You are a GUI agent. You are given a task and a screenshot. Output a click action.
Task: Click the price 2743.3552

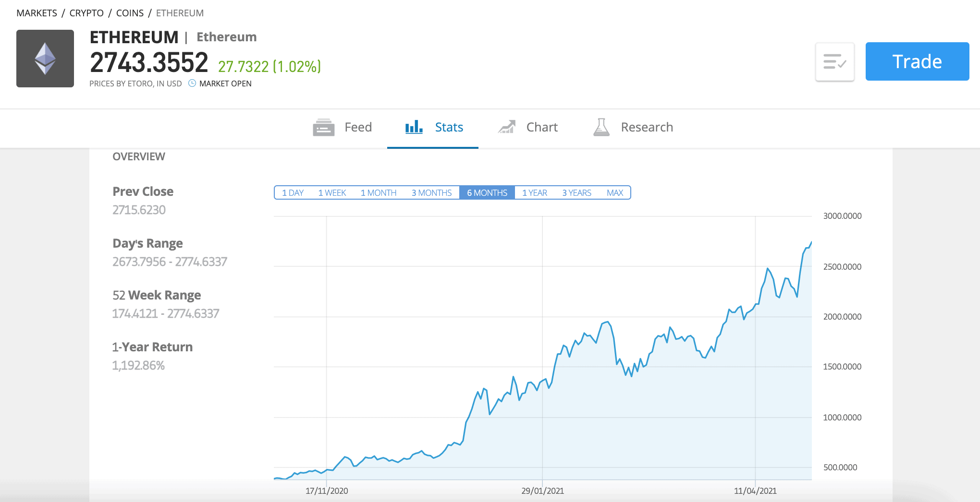tap(149, 63)
